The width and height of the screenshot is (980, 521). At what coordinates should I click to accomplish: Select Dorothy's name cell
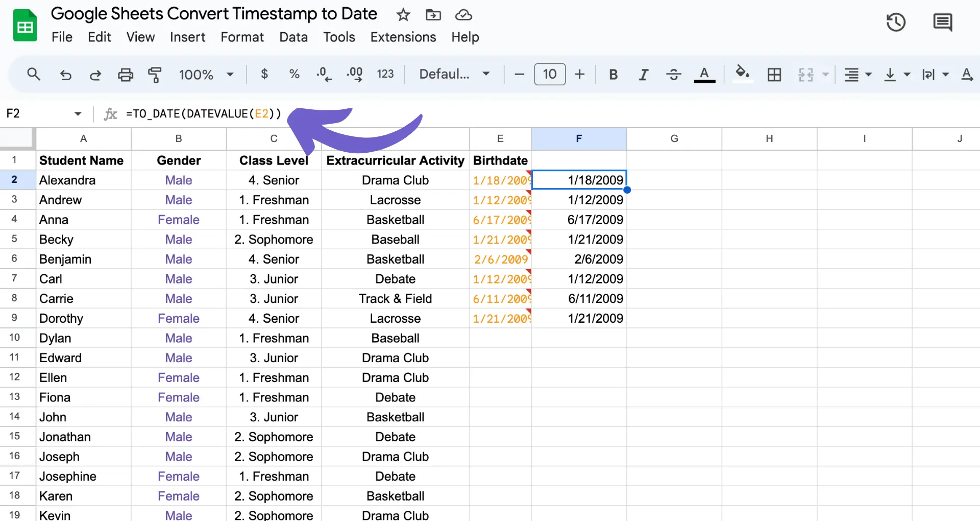pos(83,319)
